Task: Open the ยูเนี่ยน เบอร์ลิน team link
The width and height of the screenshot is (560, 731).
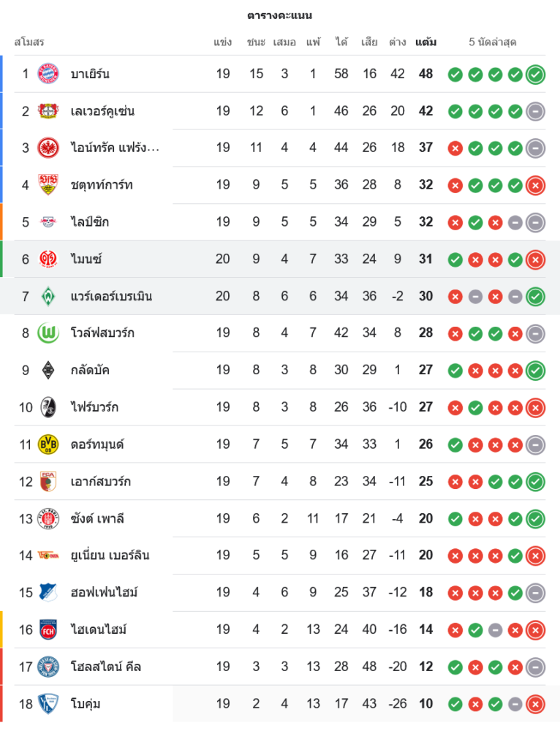Action: (110, 556)
